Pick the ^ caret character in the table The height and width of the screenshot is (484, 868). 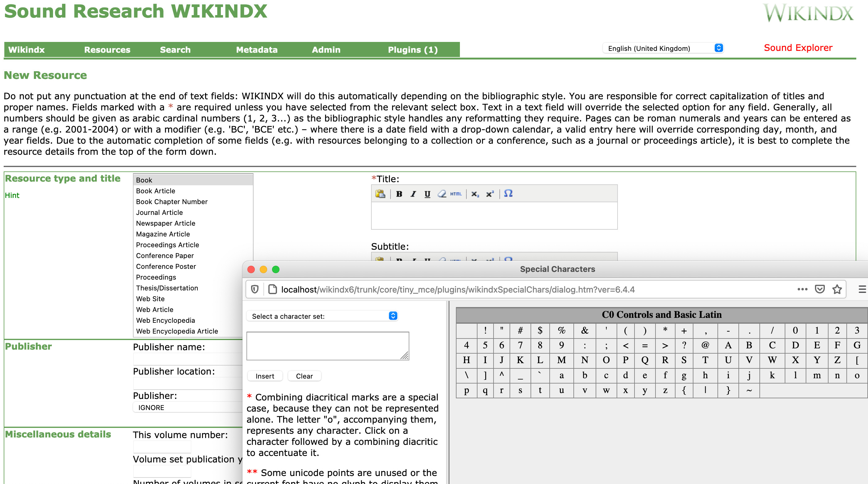pyautogui.click(x=502, y=375)
